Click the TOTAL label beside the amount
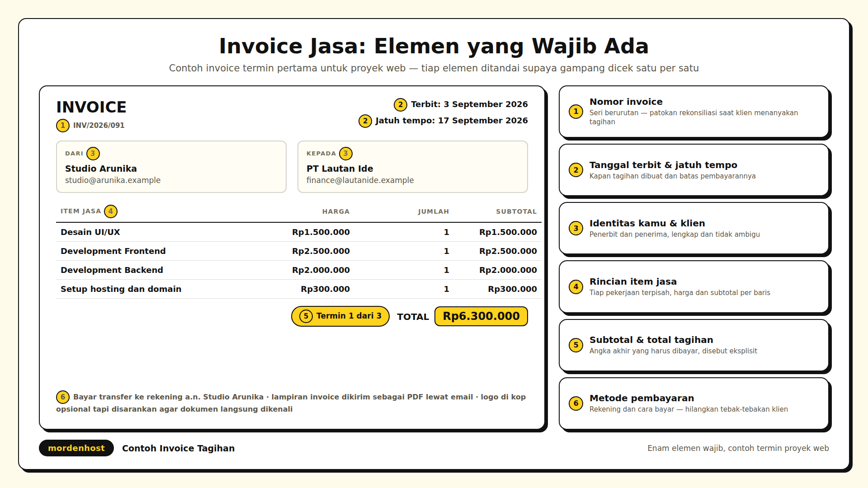868x488 pixels. click(x=413, y=317)
